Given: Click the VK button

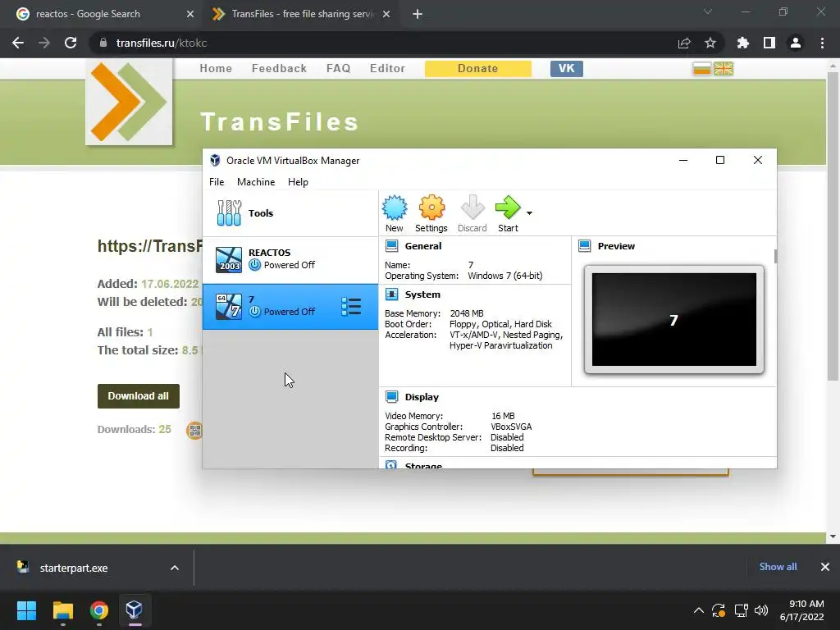Looking at the screenshot, I should coord(566,69).
